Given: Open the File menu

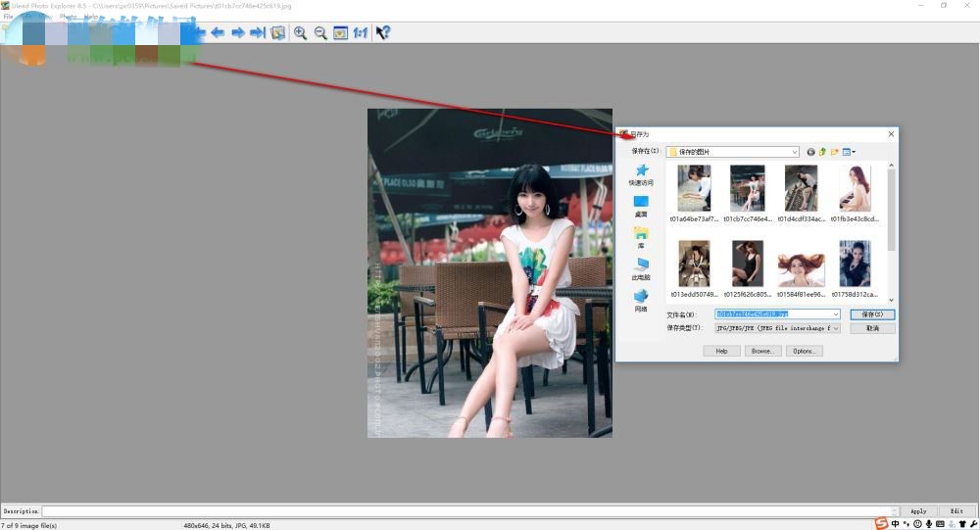Looking at the screenshot, I should pyautogui.click(x=8, y=17).
